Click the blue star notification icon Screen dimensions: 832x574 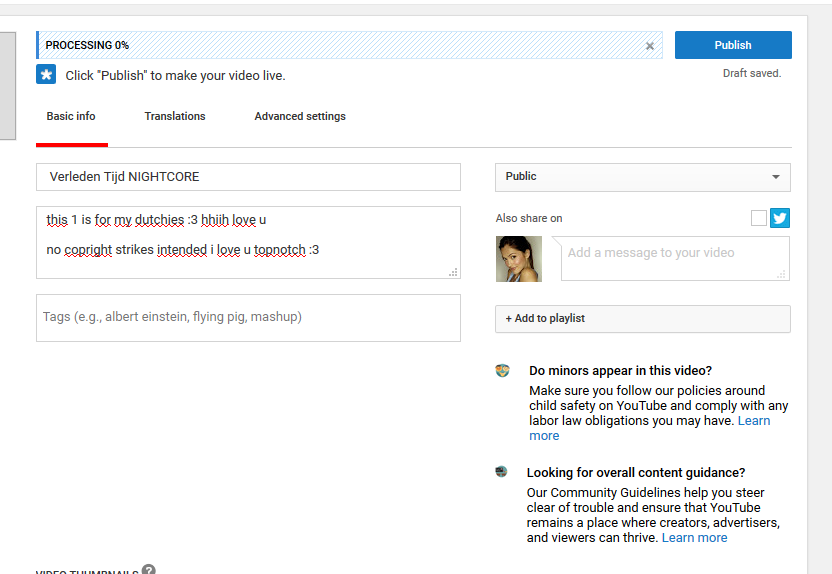46,75
